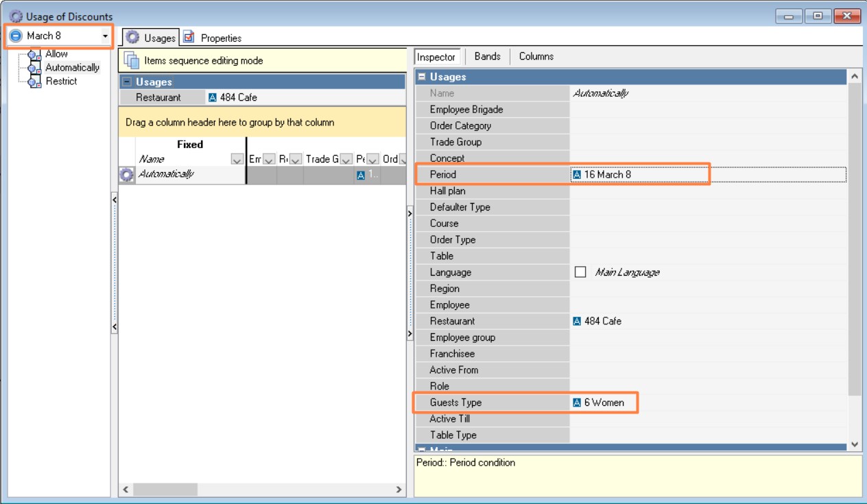The height and width of the screenshot is (504, 867).
Task: Click the icon beside 16 March 8 period
Action: tap(577, 175)
